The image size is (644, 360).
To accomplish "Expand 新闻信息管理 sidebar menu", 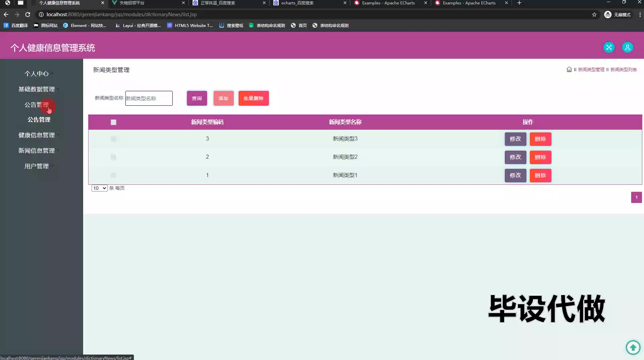I will (x=37, y=150).
